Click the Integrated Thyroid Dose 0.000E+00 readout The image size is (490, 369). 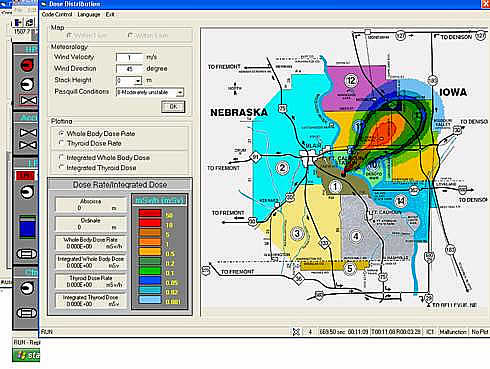(91, 300)
